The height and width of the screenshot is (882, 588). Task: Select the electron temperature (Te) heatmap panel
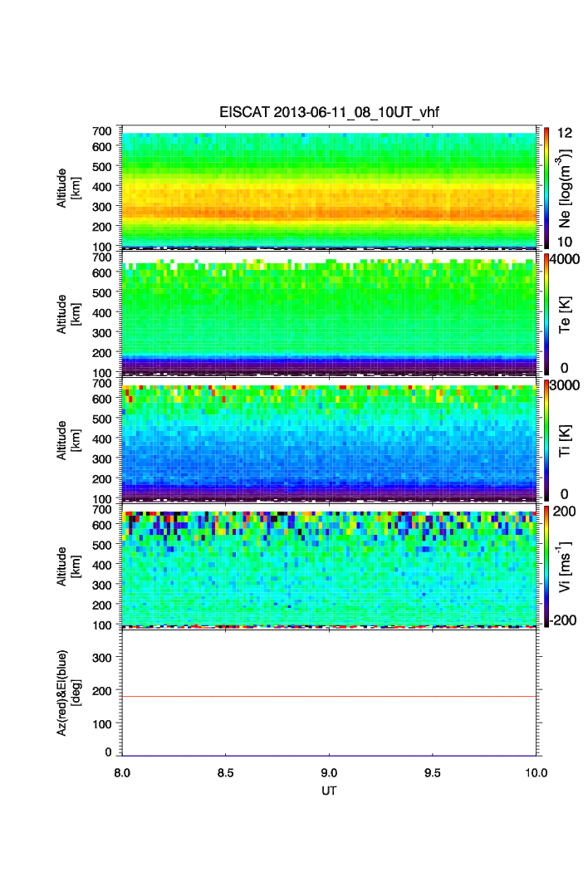coord(329,313)
